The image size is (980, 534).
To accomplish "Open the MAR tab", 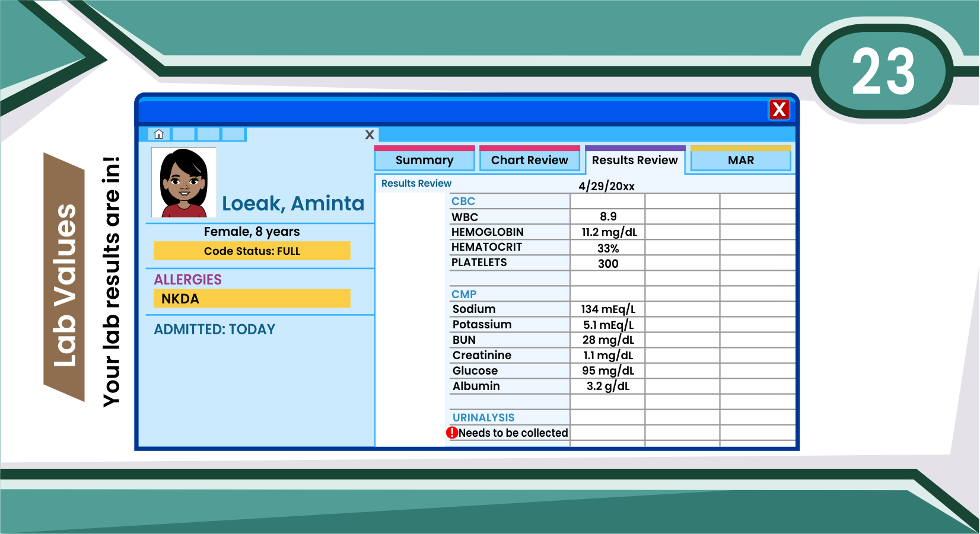I will 740,160.
